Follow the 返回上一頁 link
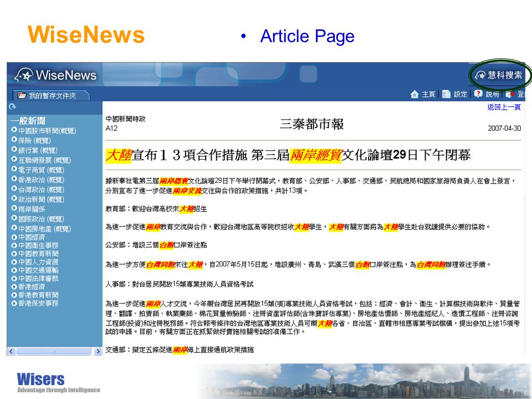Viewport: 532px width, 399px height. pos(504,107)
